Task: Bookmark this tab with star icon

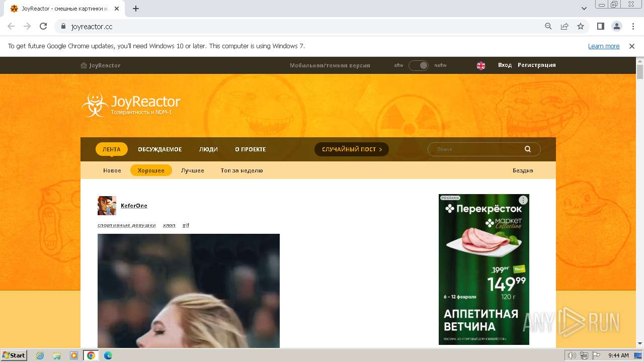Action: pyautogui.click(x=581, y=26)
